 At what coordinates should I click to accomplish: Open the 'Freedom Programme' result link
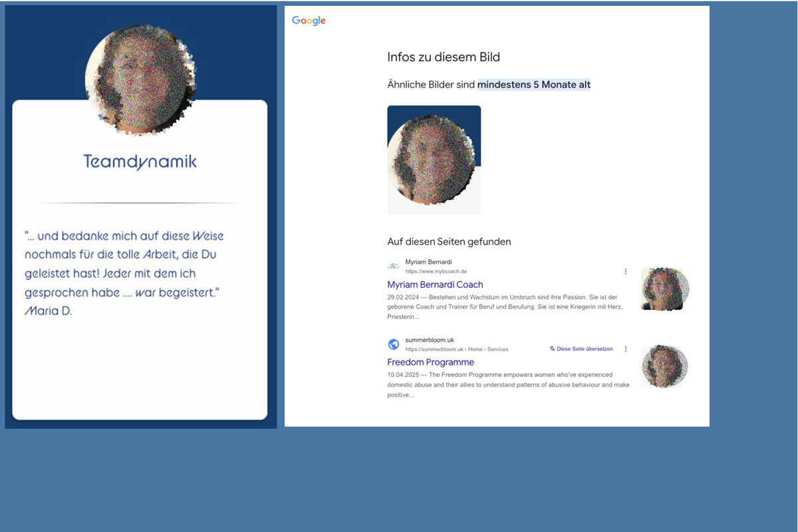click(x=430, y=362)
